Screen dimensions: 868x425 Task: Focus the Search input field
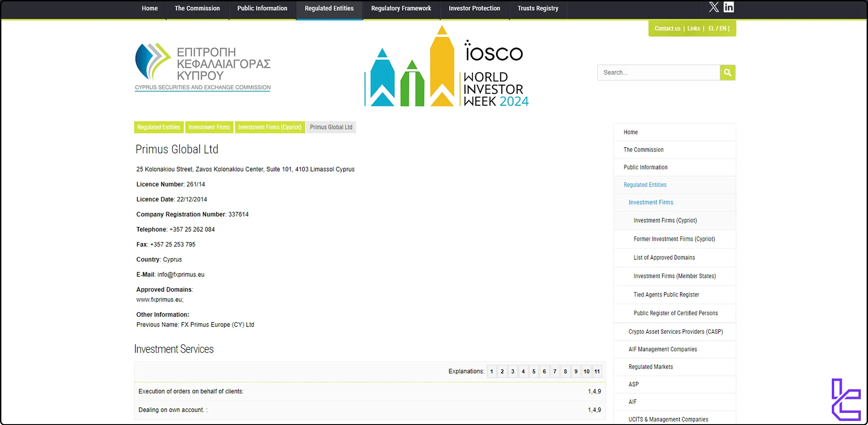tap(659, 72)
